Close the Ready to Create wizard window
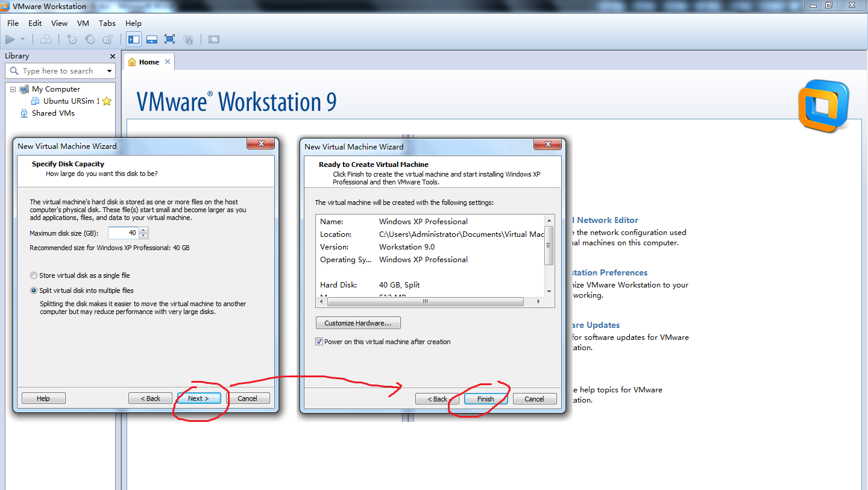Image resolution: width=868 pixels, height=490 pixels. point(549,145)
